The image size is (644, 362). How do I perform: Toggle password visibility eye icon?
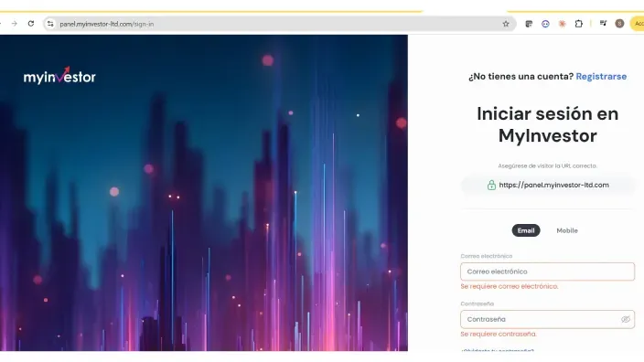click(x=625, y=319)
